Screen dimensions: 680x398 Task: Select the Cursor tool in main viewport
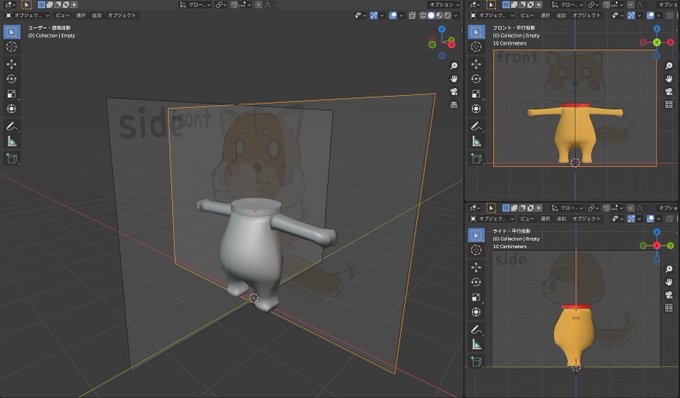pyautogui.click(x=12, y=47)
